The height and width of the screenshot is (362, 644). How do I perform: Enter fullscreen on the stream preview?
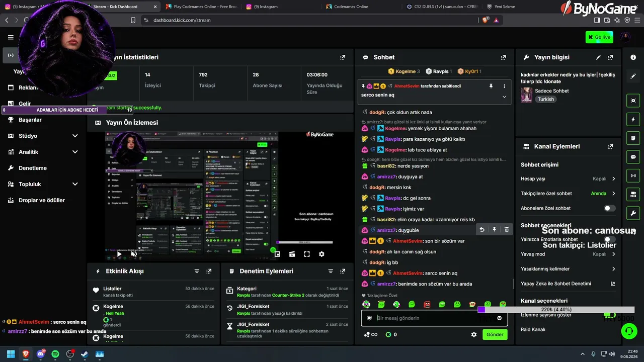click(307, 254)
